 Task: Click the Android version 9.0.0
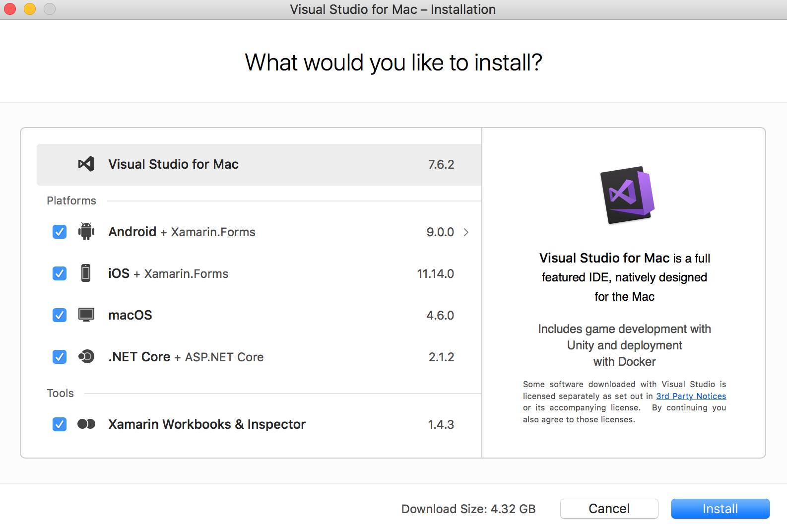tap(440, 232)
